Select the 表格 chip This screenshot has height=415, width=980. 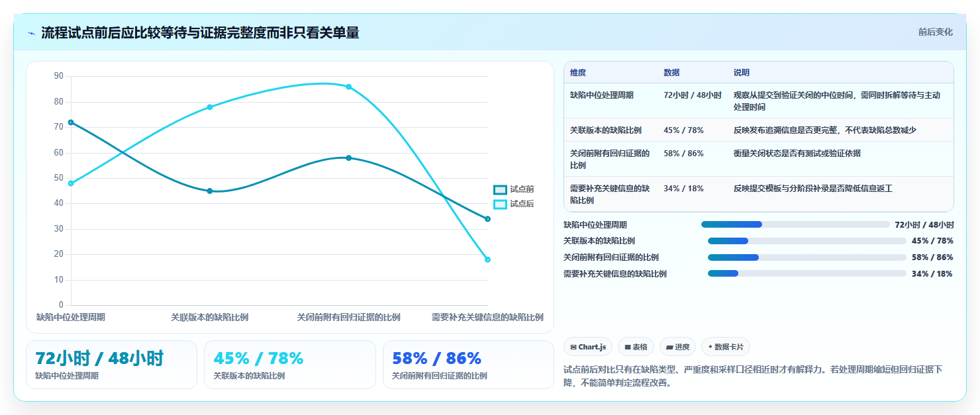click(x=636, y=347)
